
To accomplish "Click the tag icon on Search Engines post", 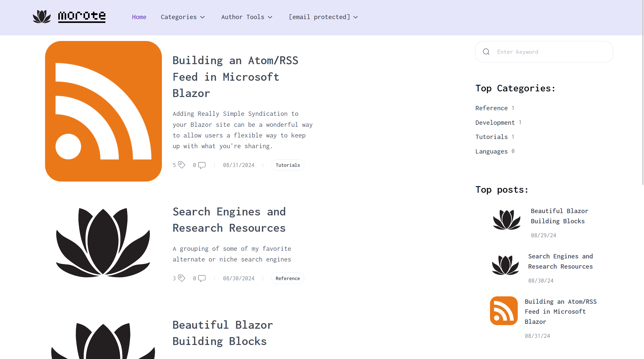I will pyautogui.click(x=181, y=278).
